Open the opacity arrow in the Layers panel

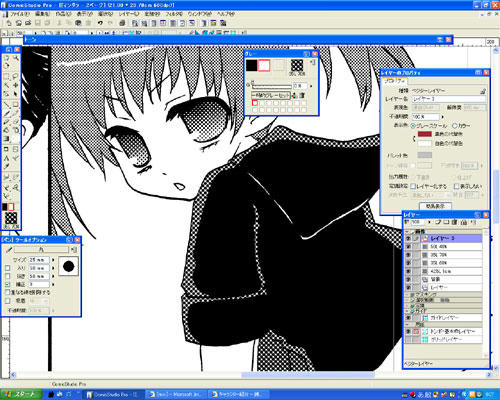429,222
